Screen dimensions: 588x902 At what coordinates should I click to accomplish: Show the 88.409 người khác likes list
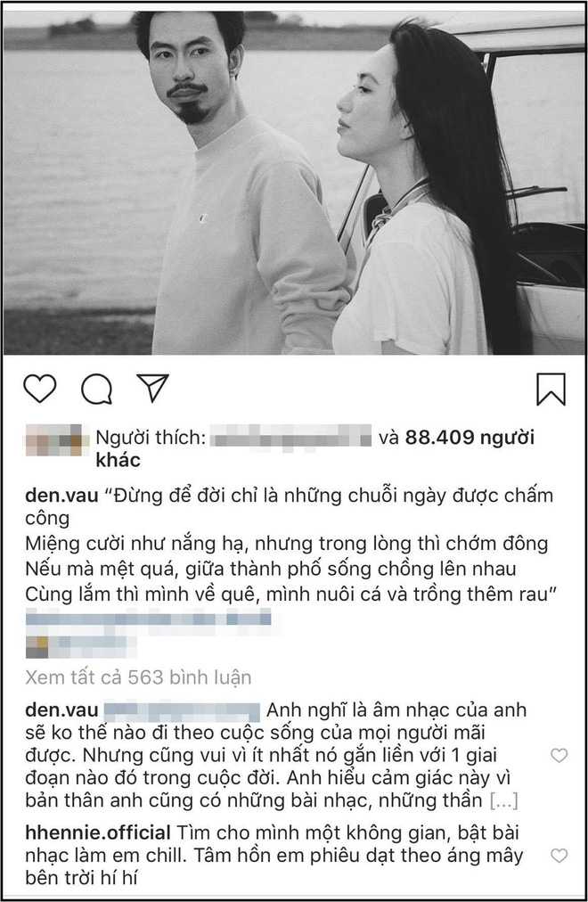tap(315, 448)
